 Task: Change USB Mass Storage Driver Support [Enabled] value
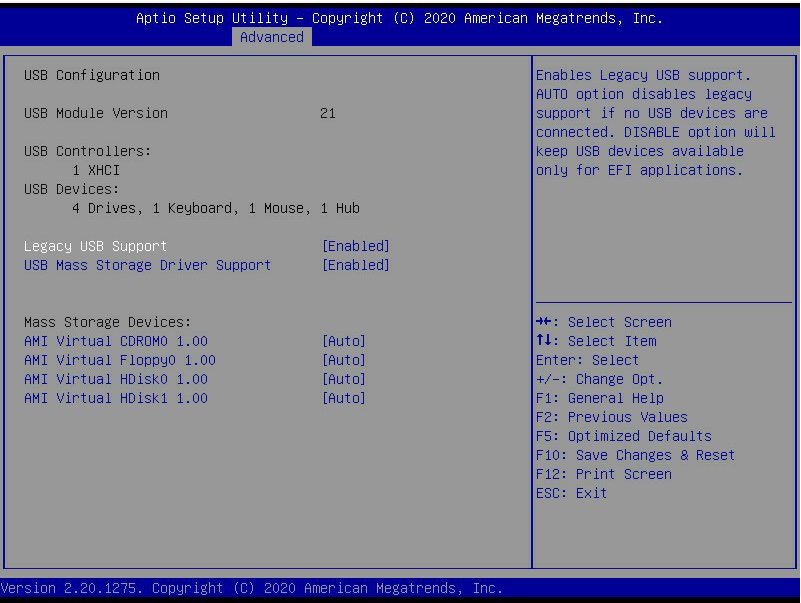click(x=356, y=265)
